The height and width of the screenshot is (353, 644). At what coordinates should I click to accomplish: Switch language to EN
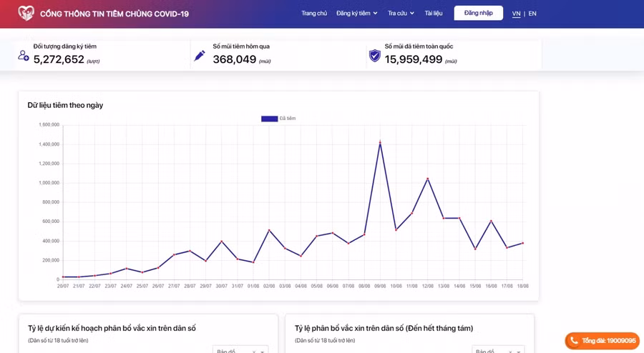pos(532,14)
